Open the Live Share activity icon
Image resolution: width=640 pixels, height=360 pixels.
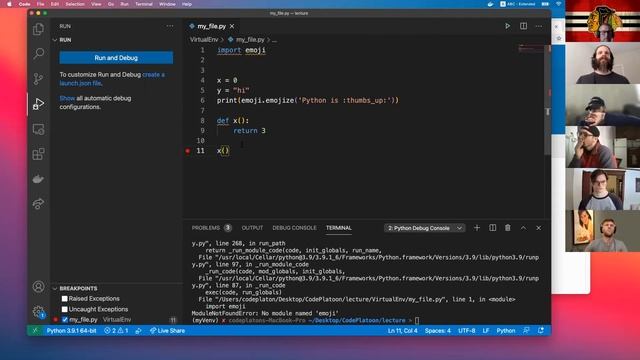tap(38, 203)
